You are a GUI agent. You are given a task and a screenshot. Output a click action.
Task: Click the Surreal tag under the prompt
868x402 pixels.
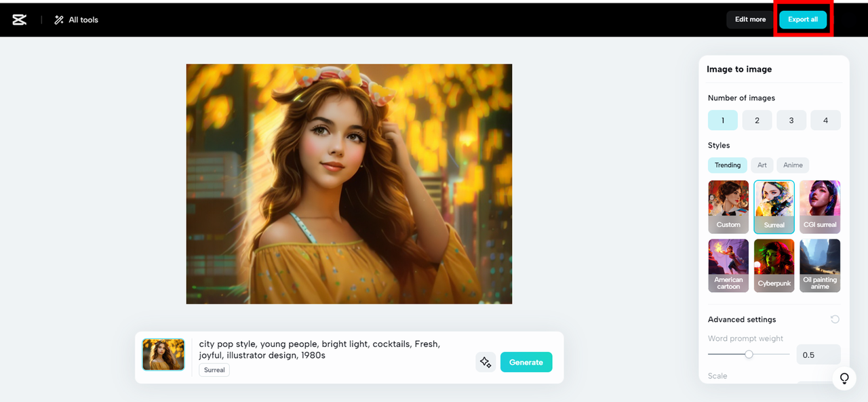point(214,370)
